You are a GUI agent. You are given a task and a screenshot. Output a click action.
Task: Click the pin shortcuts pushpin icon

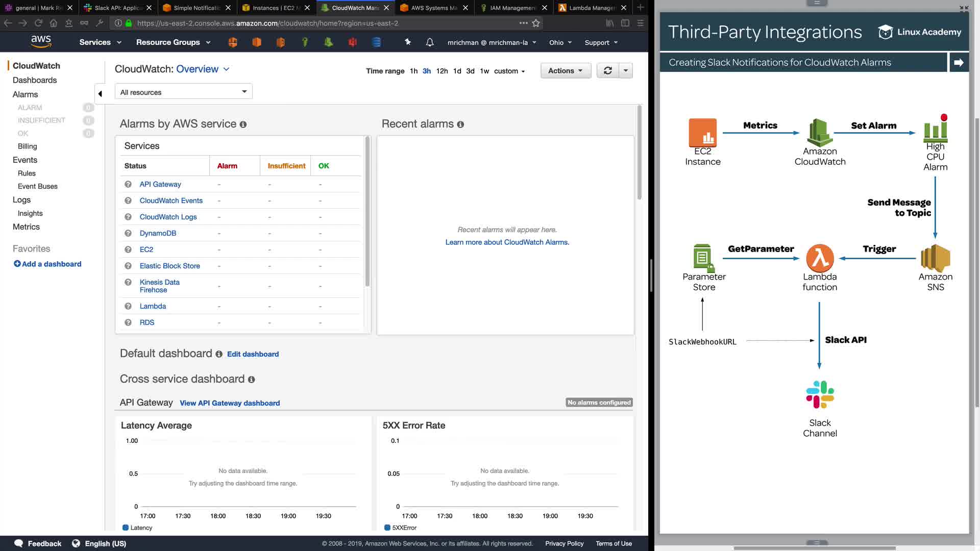coord(407,42)
